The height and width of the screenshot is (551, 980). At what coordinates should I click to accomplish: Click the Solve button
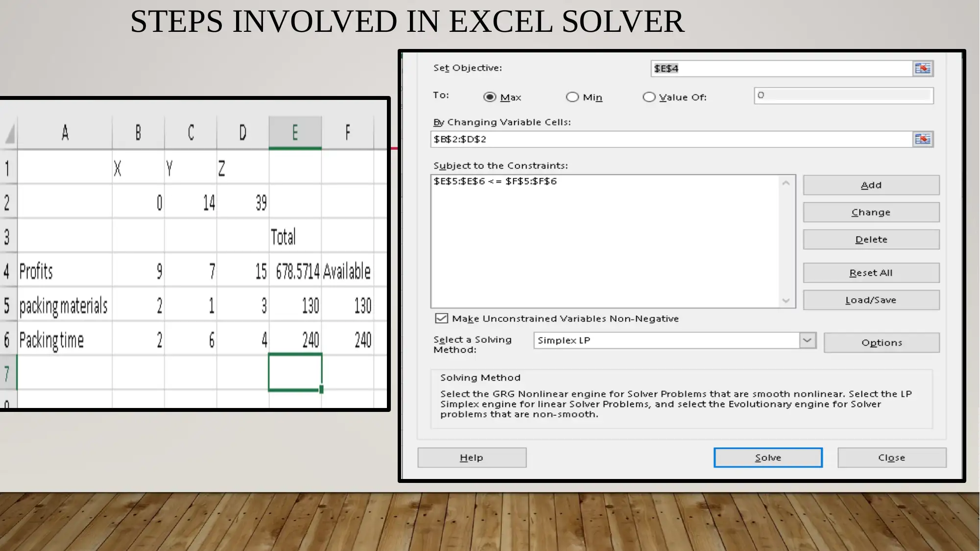tap(767, 457)
